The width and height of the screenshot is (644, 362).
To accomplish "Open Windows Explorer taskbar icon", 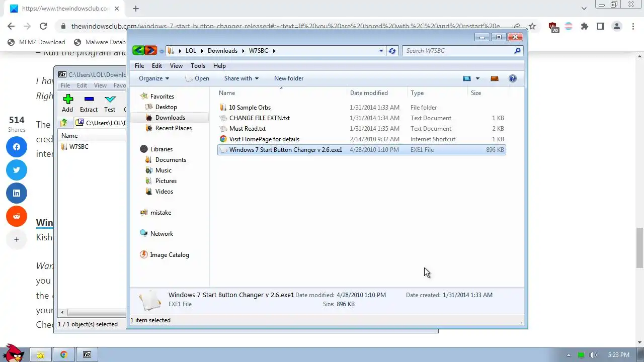I will [40, 354].
